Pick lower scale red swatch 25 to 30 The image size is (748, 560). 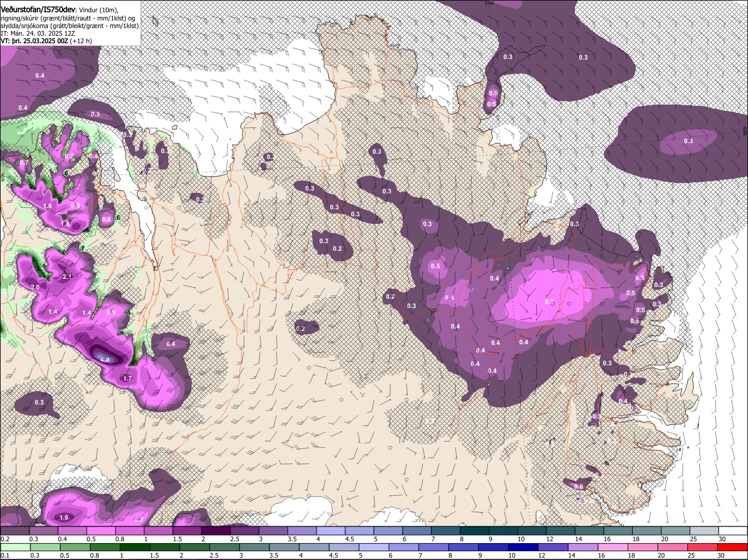click(x=703, y=547)
